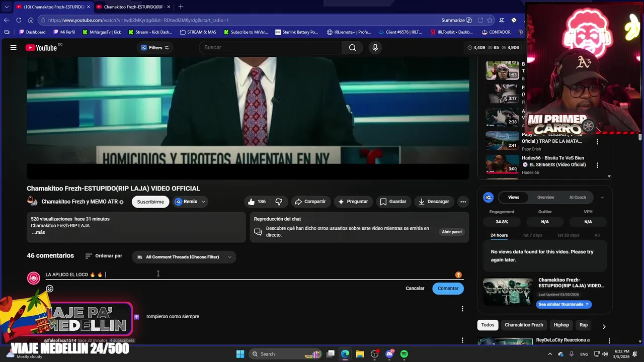Like the video with thumbs up
Image resolution: width=644 pixels, height=362 pixels.
(x=257, y=202)
